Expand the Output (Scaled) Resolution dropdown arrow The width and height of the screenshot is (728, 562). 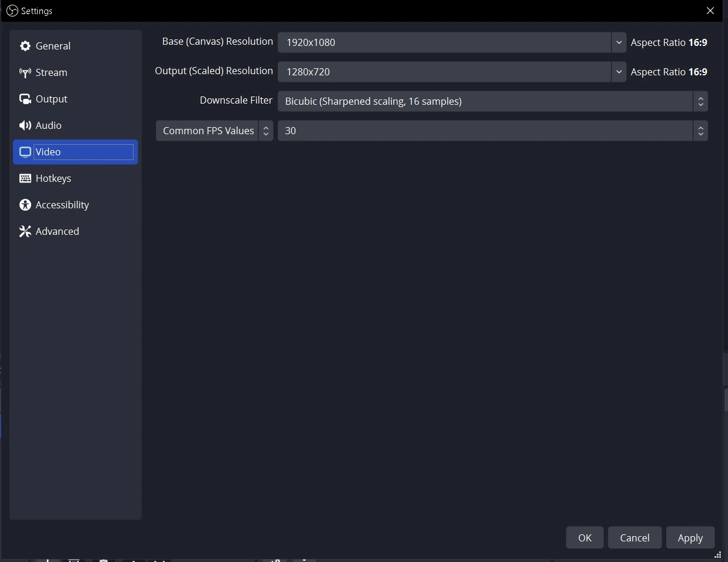point(619,72)
